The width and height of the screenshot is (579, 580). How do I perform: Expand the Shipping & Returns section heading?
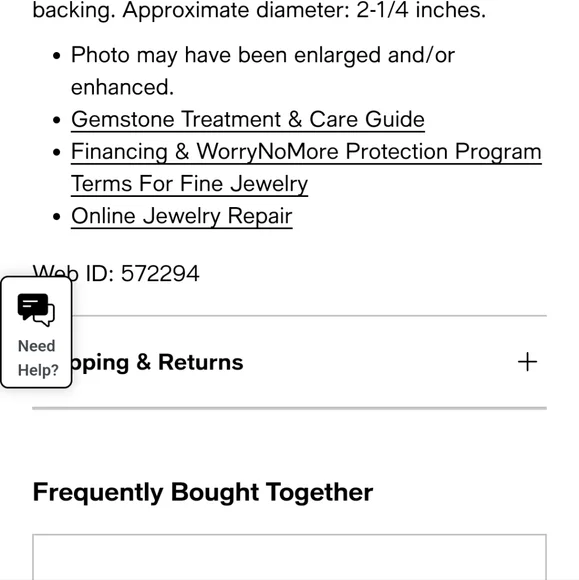pyautogui.click(x=289, y=362)
